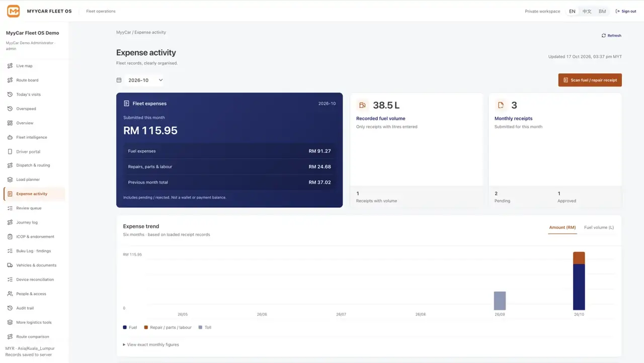Viewport: 644px width, 363px height.
Task: Click the Fuel legend color swatch
Action: 125,327
